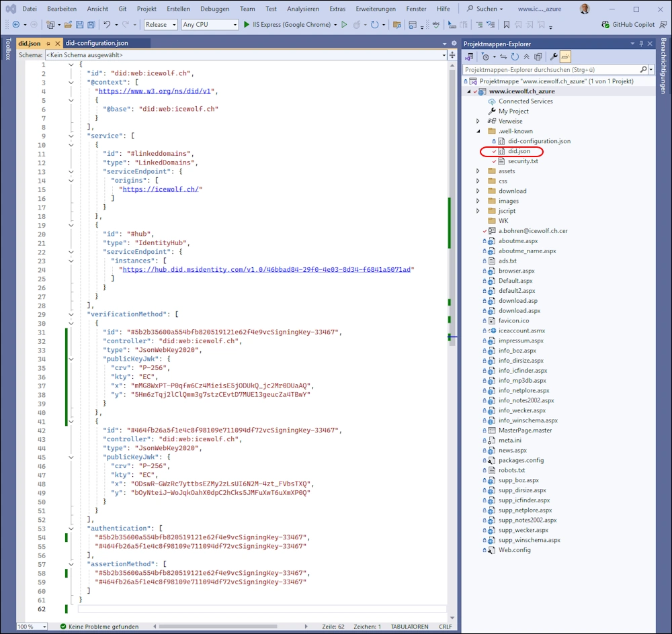Viewport: 672px width, 634px height.
Task: Click Collapse All in Projektmappen-Explorer toolbar
Action: coord(527,57)
